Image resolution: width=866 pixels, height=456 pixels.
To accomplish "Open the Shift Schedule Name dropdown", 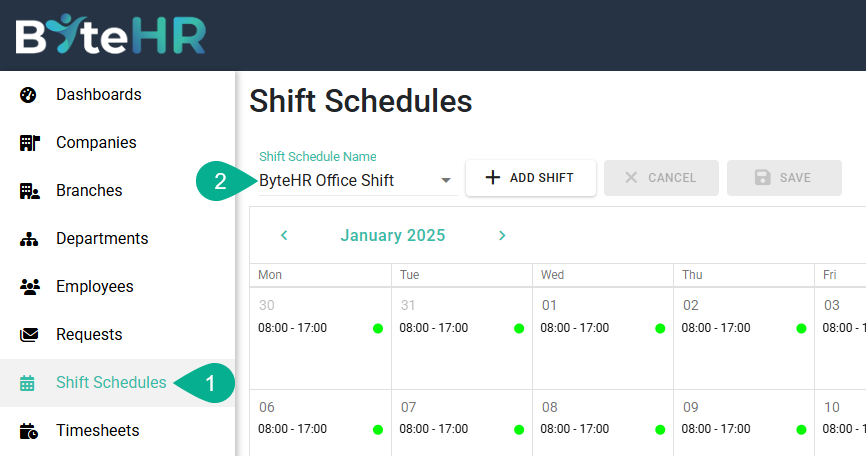I will [x=355, y=181].
